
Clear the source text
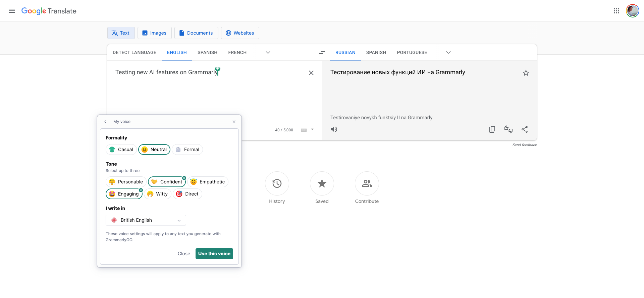click(x=311, y=73)
